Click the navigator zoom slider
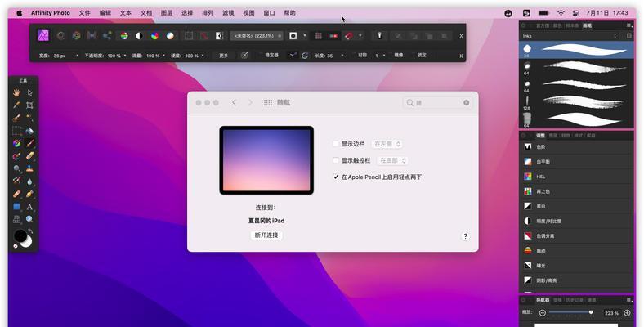This screenshot has width=644, height=327. click(x=571, y=312)
